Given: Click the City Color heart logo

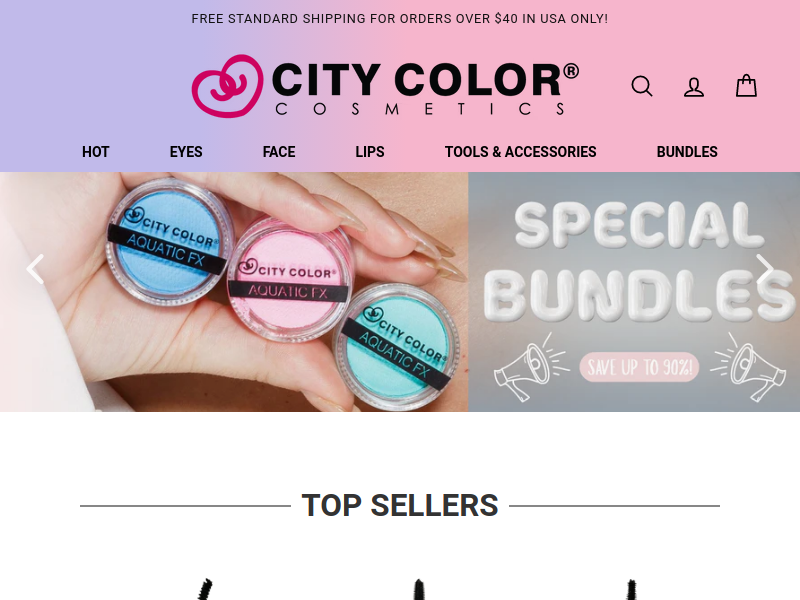Looking at the screenshot, I should (x=228, y=86).
